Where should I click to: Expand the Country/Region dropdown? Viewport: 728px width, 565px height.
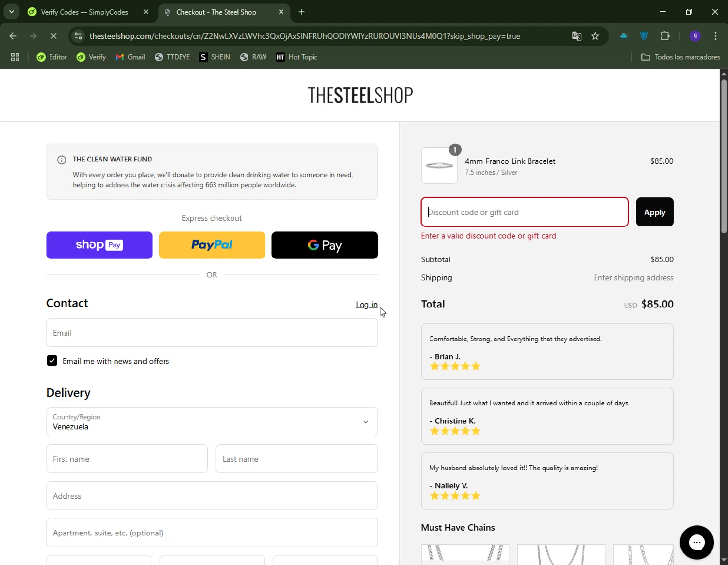(212, 422)
